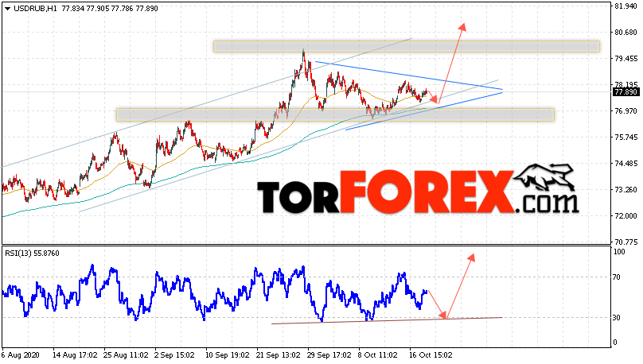643x364 pixels.
Task: Click the 29 Sep 17:02 time label
Action: (329, 354)
